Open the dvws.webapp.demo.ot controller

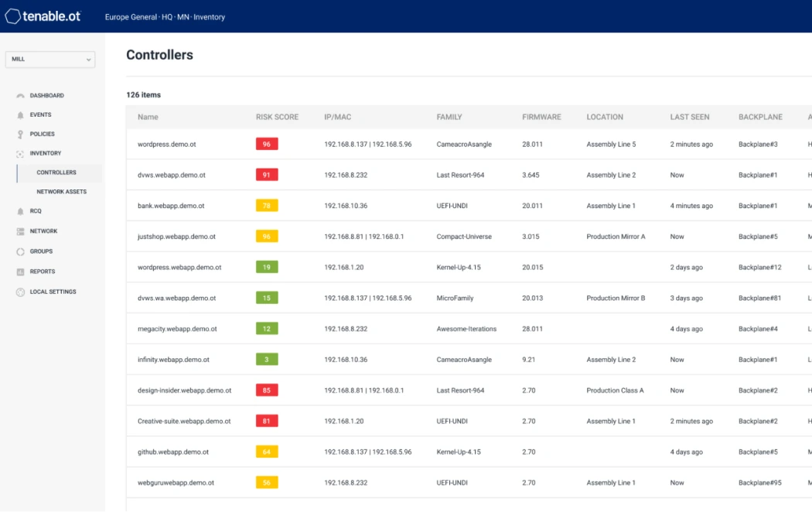(172, 175)
